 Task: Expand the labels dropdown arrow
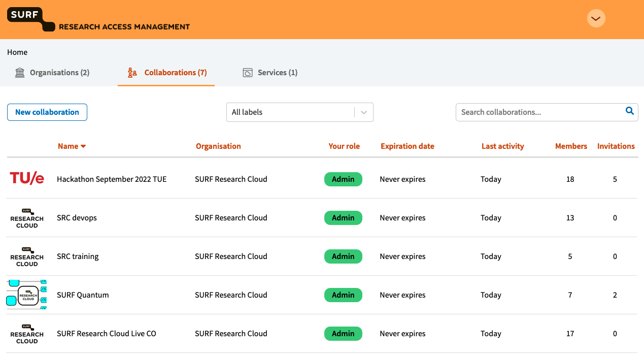pyautogui.click(x=364, y=112)
